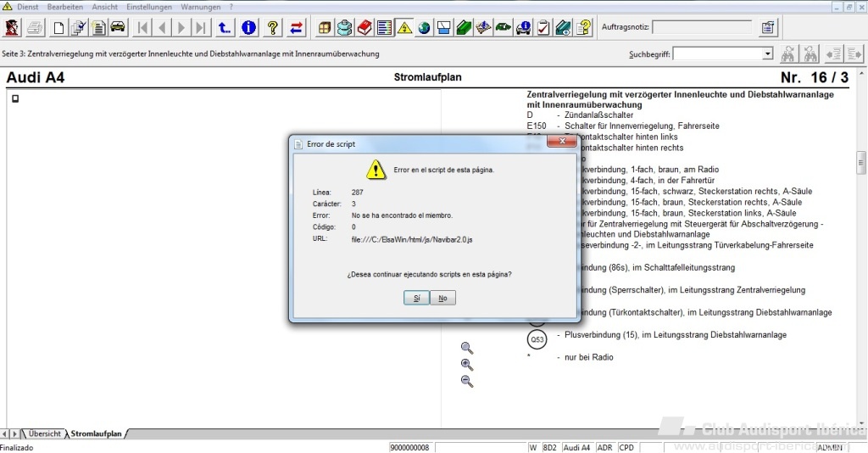Select the Stromlaufplan tab
This screenshot has width=868, height=453.
(x=96, y=433)
